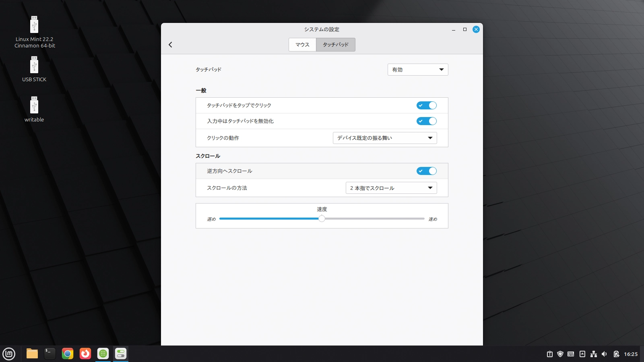Open the battery indicator in the tray
644x362 pixels.
pos(616,354)
